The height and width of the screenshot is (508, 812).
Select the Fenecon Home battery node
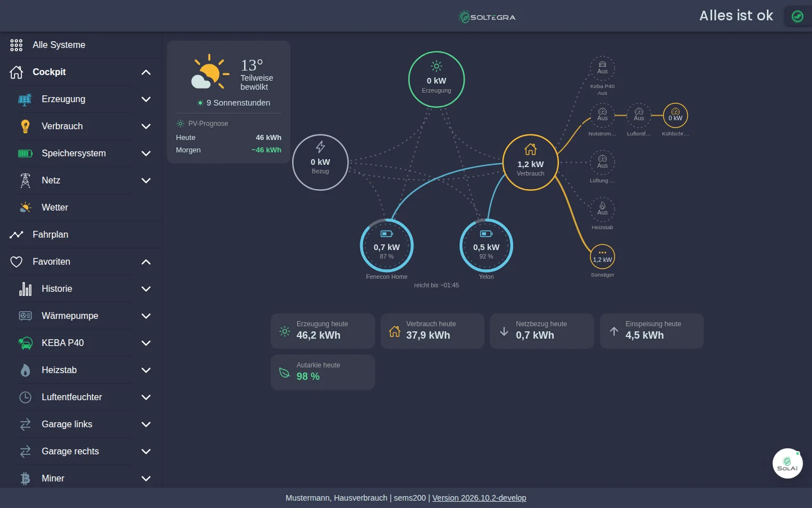(x=387, y=246)
